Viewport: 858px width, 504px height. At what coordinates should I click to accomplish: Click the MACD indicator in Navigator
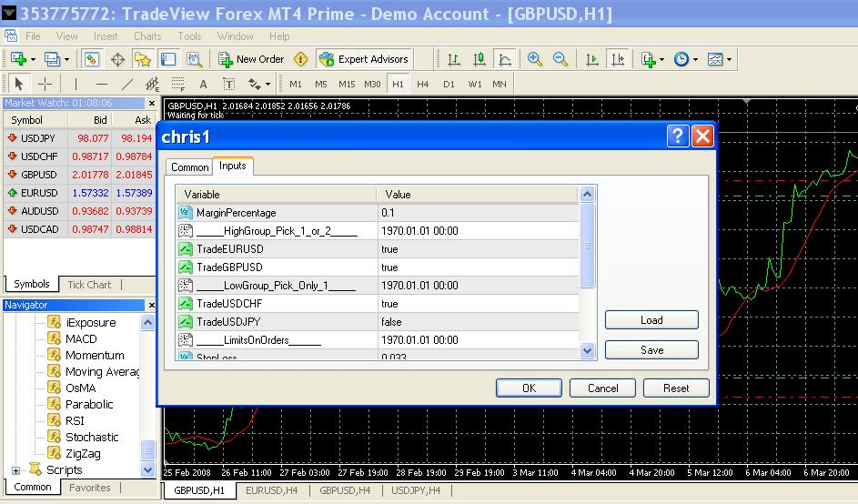pyautogui.click(x=81, y=338)
